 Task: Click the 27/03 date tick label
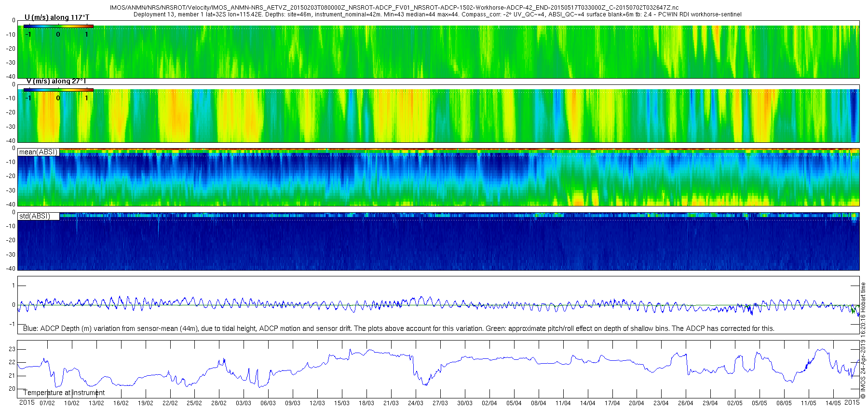(x=440, y=403)
